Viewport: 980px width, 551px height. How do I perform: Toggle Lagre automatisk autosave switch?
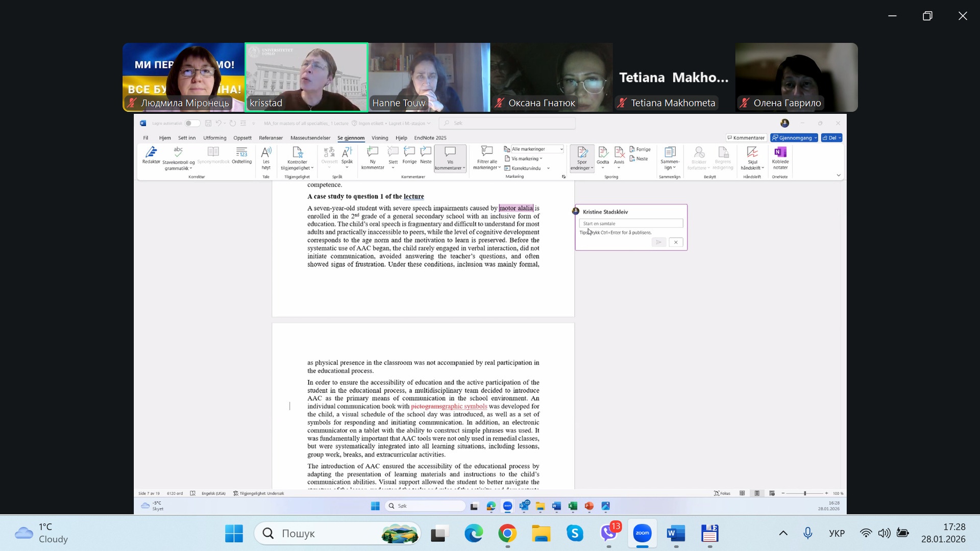click(192, 123)
